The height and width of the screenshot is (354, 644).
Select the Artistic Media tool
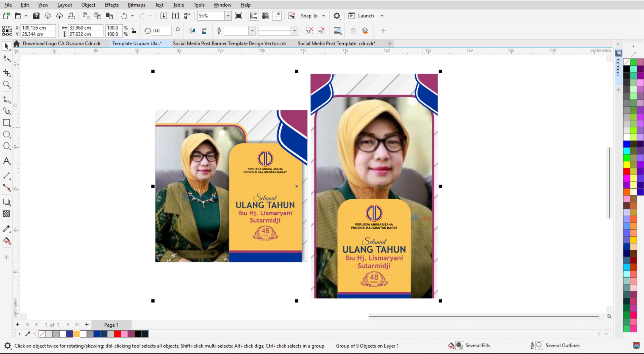[6, 111]
